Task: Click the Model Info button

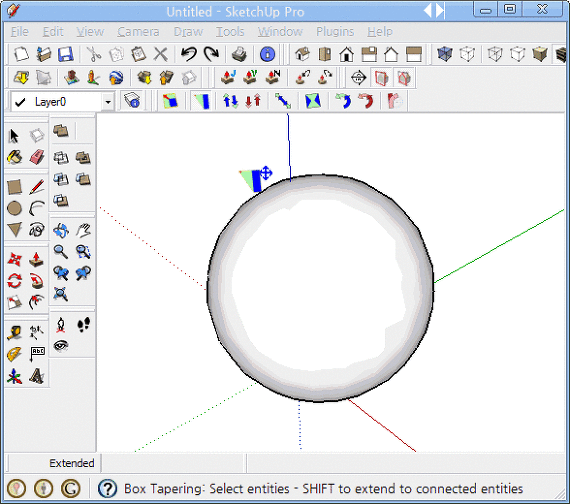Action: pyautogui.click(x=268, y=55)
